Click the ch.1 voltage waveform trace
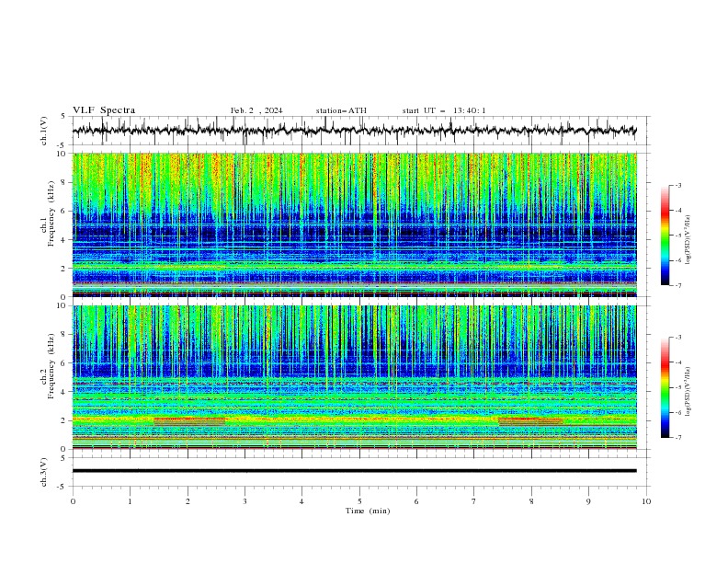Screen dimensions: 728x563 coord(354,131)
